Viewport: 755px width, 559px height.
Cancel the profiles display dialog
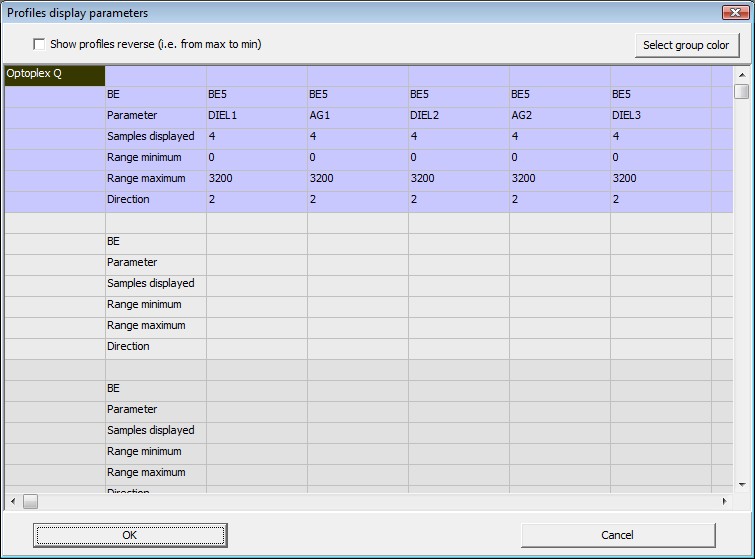(617, 535)
